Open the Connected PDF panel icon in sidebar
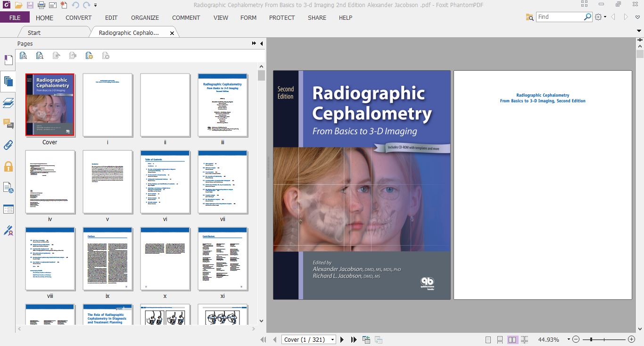This screenshot has width=644, height=346. click(8, 188)
